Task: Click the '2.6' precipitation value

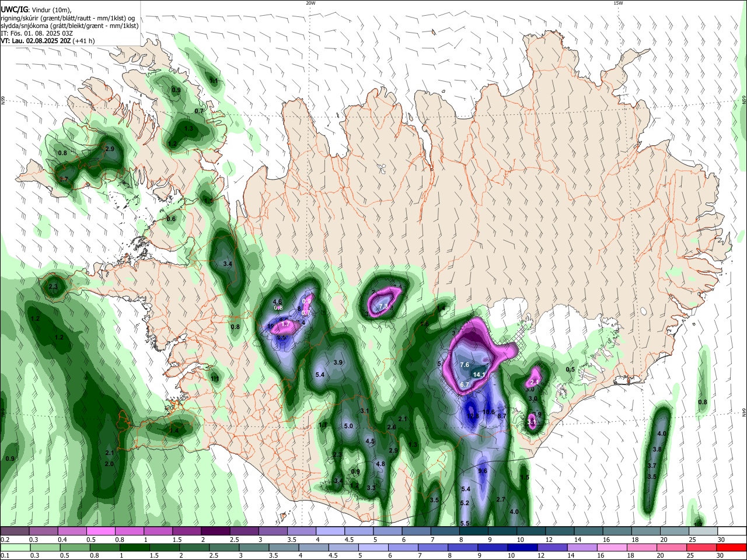Action: pyautogui.click(x=392, y=427)
